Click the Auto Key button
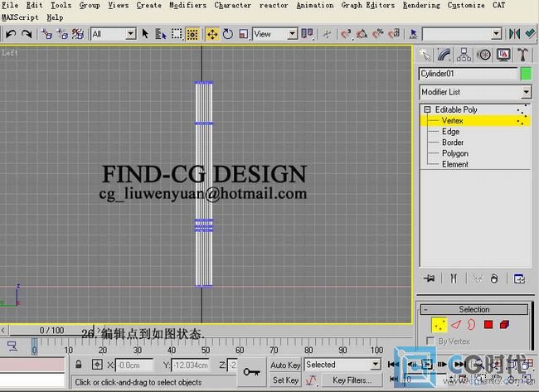 (285, 365)
